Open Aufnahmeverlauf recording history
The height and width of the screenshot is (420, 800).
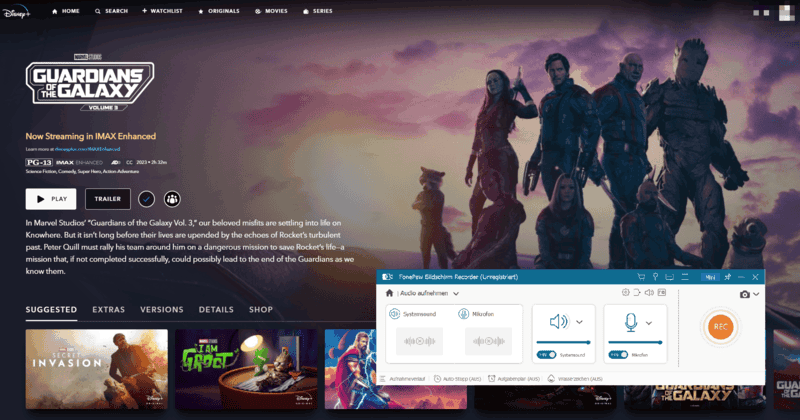(403, 379)
